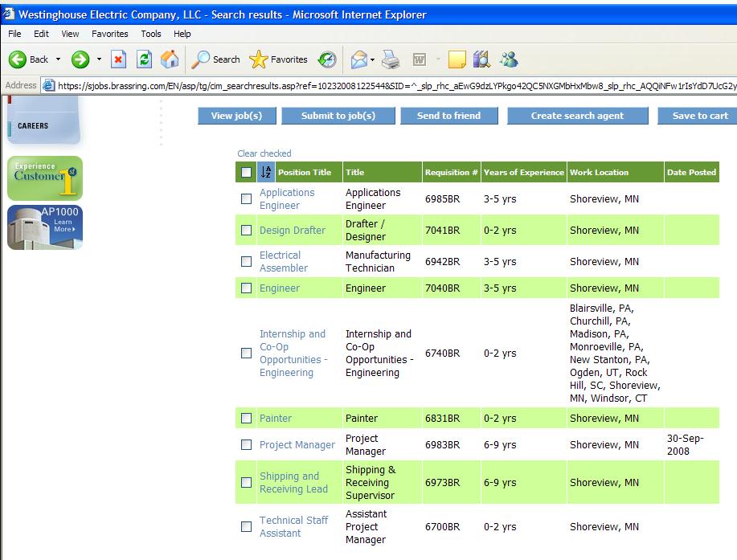This screenshot has width=737, height=560.
Task: Open the History toolbar icon
Action: (x=327, y=59)
